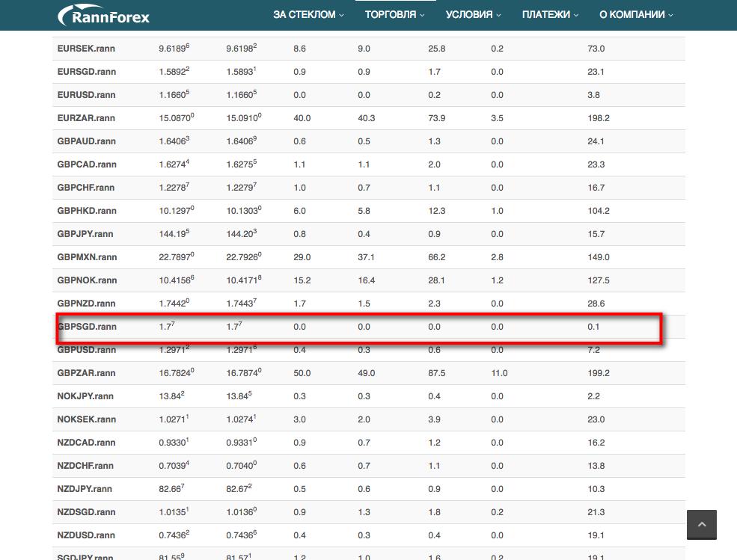Click the 37.1 value in GBPMXN row

(x=366, y=257)
